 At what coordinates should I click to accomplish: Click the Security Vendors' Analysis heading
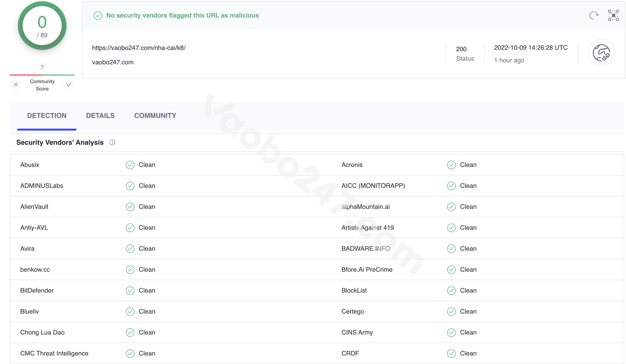click(60, 143)
